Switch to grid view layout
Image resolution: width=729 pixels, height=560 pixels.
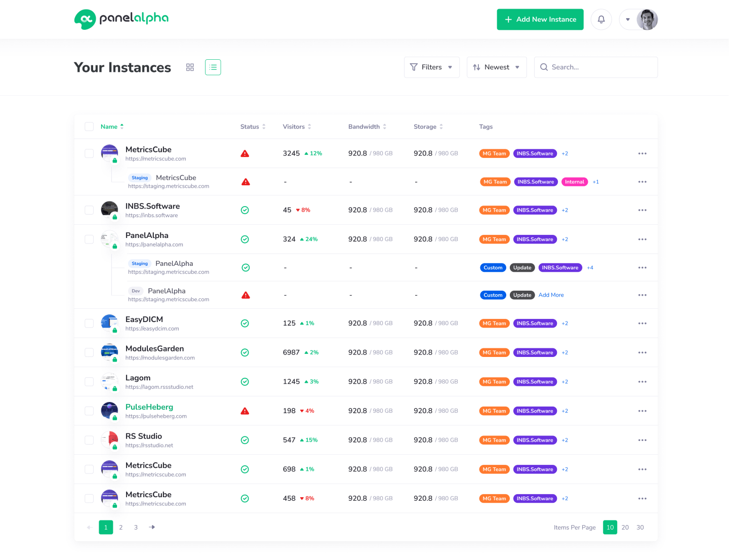190,67
